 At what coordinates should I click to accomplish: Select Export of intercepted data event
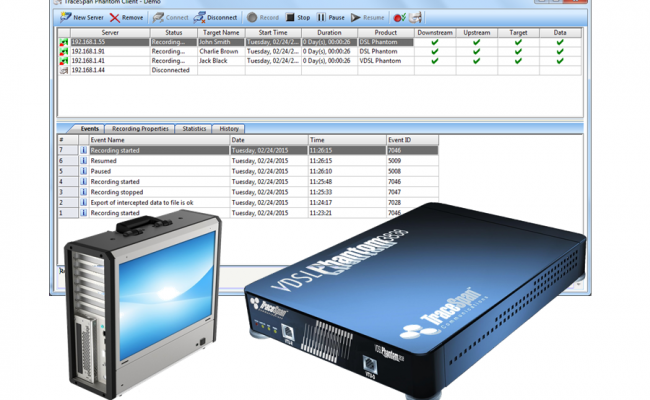248,202
